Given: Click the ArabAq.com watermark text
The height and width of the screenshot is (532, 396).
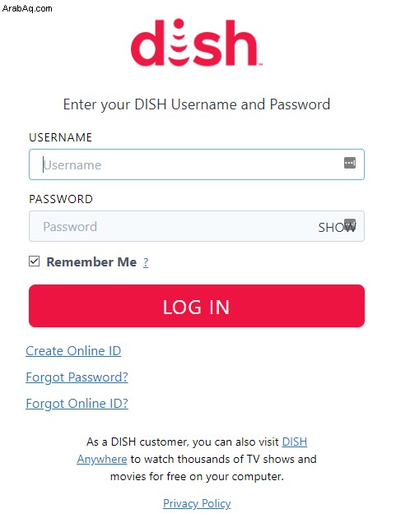Looking at the screenshot, I should click(27, 8).
